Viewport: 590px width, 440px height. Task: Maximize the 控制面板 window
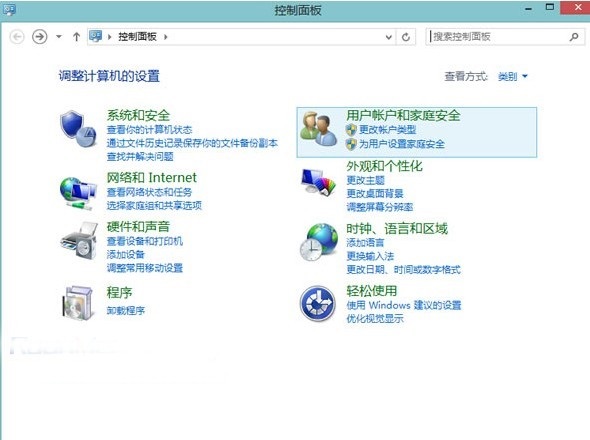(550, 8)
